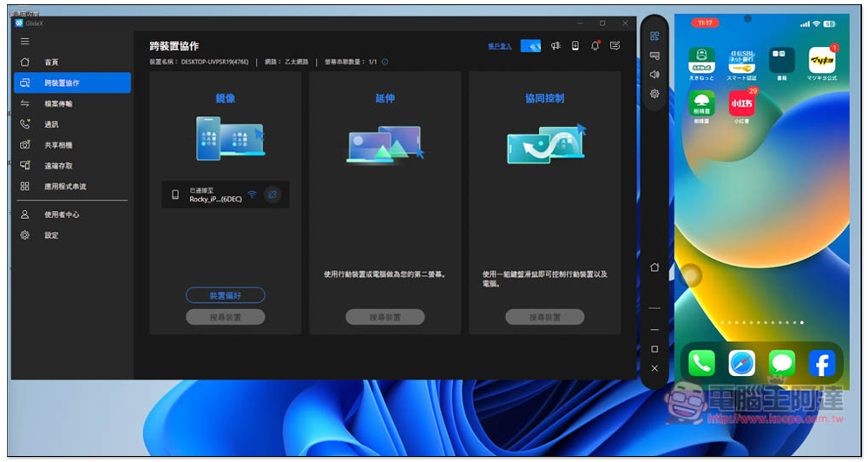The image size is (868, 462).
Task: Click 搜尋裝置 button under 鏡像
Action: tap(226, 318)
